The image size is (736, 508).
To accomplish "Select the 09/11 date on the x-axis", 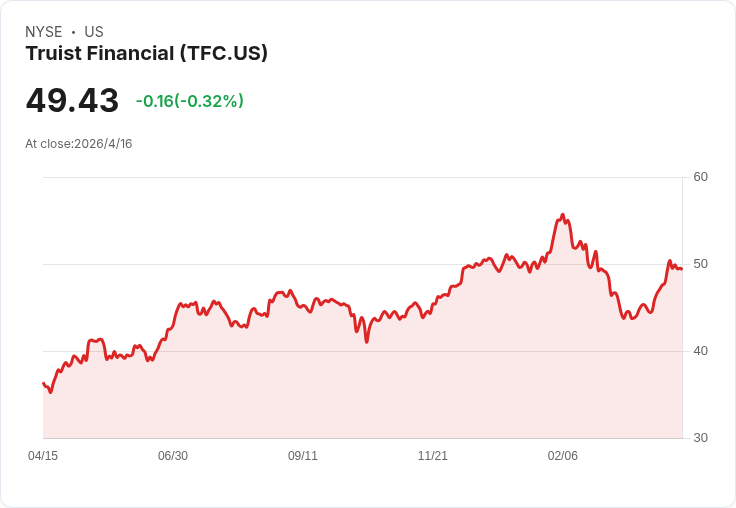I will click(303, 456).
